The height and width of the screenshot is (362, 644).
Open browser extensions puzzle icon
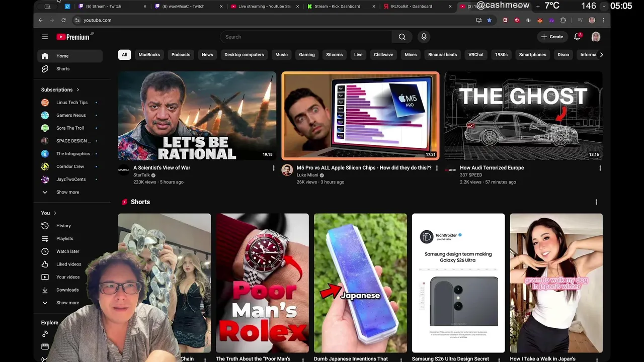pos(563,20)
